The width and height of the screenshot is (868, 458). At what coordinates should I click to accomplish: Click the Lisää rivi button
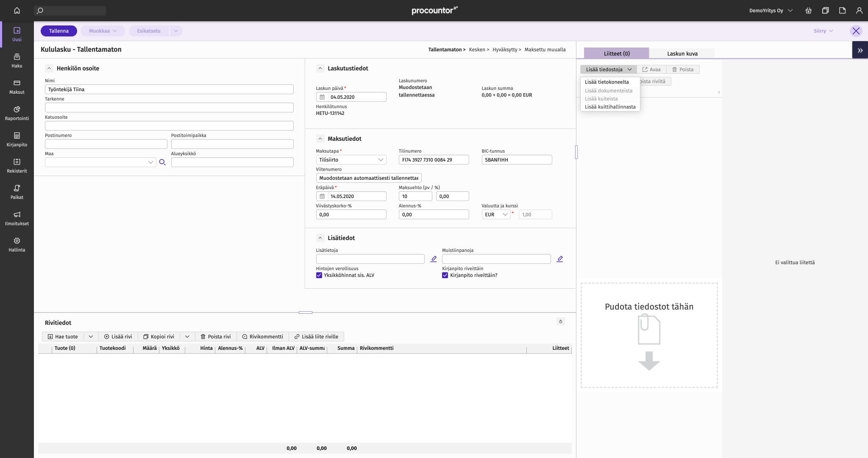click(x=118, y=337)
